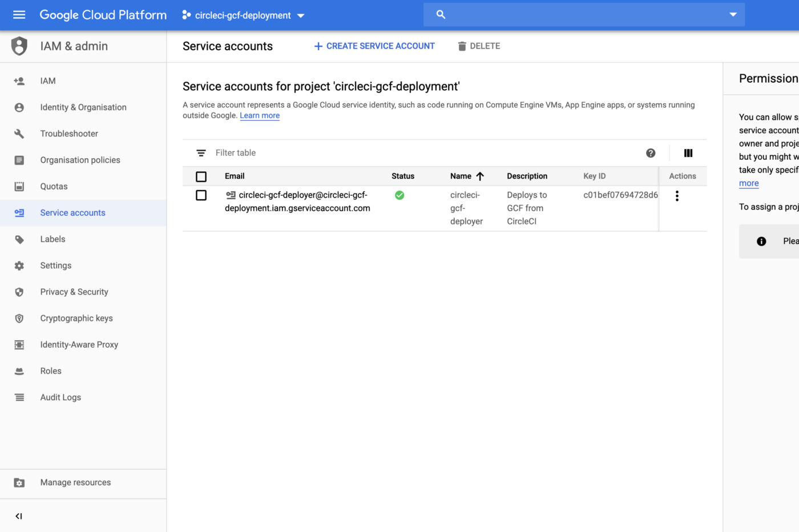
Task: Open IAM in the sidebar
Action: [x=48, y=81]
